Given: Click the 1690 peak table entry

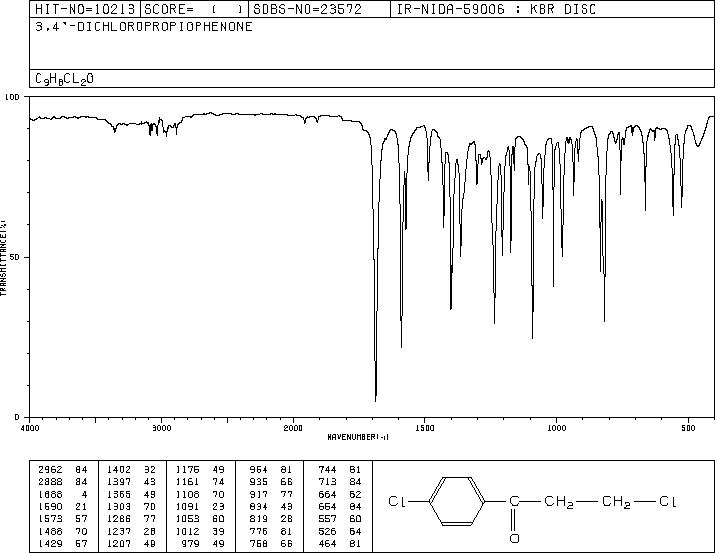Looking at the screenshot, I should 62,506.
